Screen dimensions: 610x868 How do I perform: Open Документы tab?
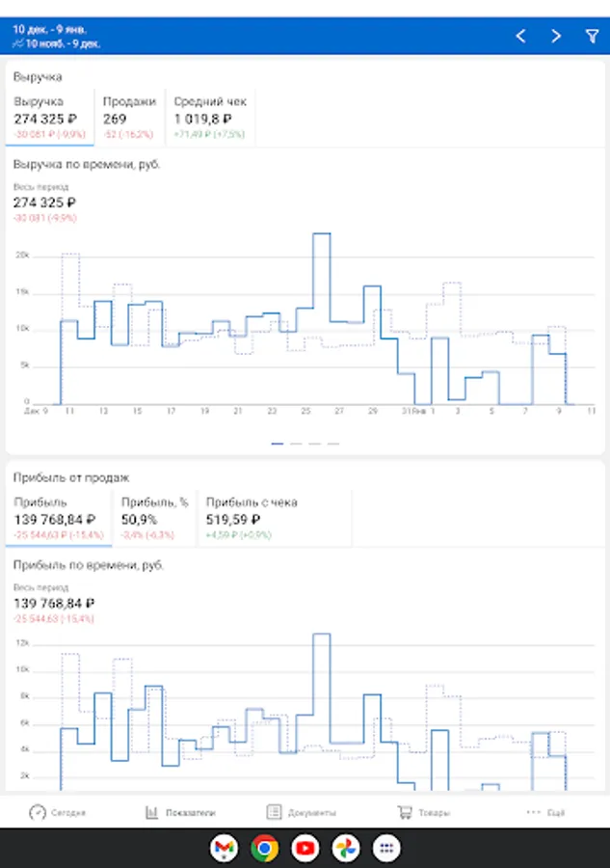[x=301, y=812]
